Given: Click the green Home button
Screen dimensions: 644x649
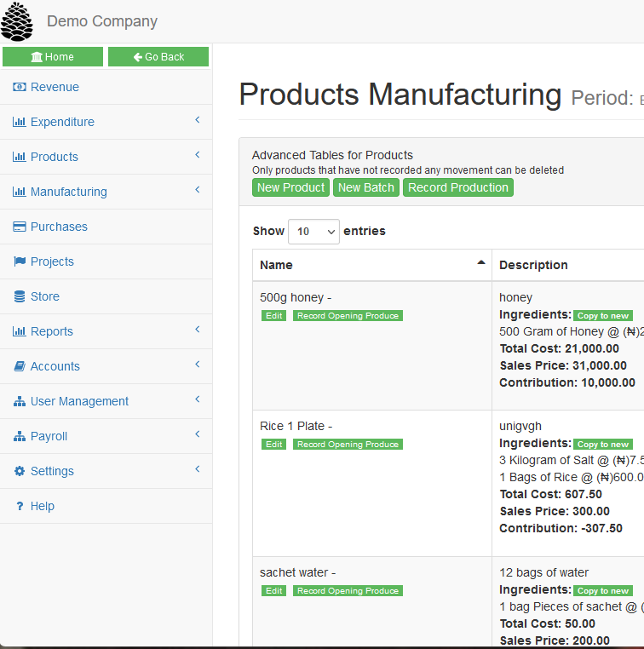Looking at the screenshot, I should coord(53,57).
